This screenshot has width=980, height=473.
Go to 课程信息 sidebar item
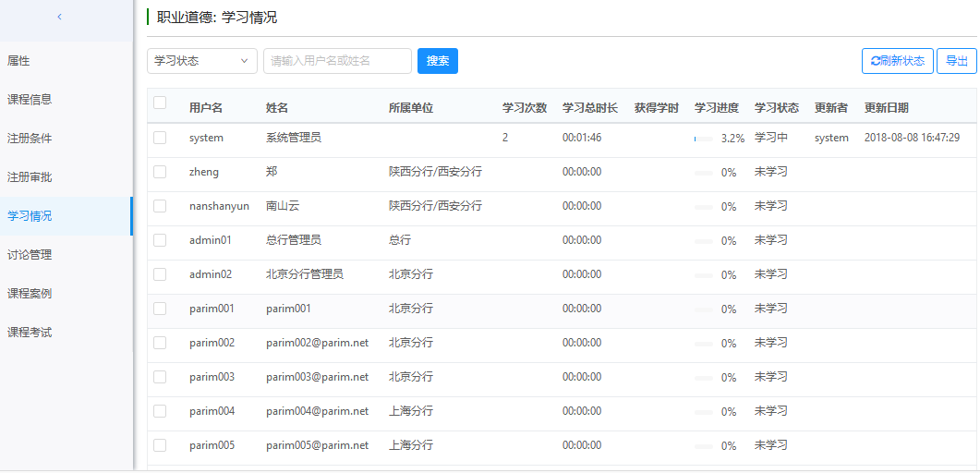30,100
